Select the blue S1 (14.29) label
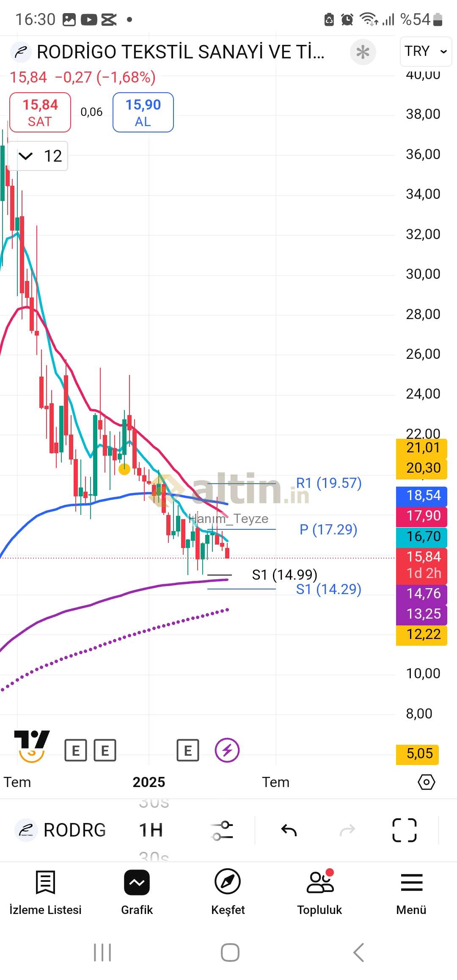The height and width of the screenshot is (980, 457). 329,589
